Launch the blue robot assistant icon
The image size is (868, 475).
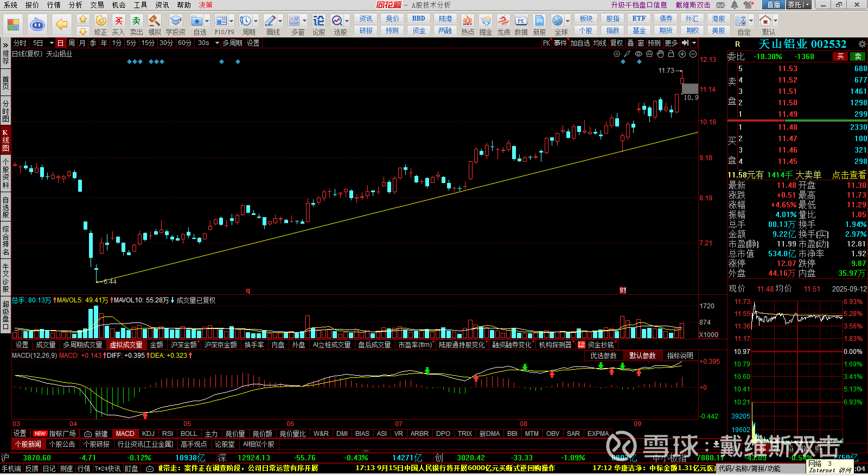37,24
